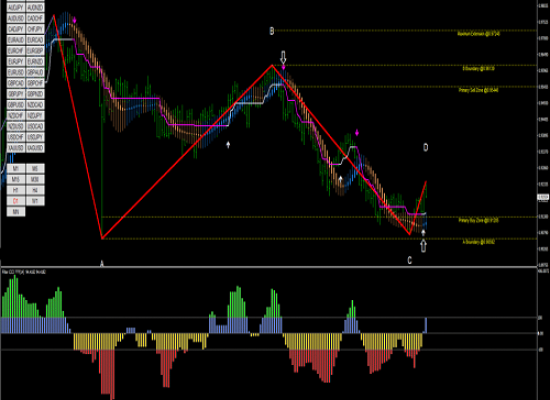Click the hollow down arrow near point B
This screenshot has height=400, width=550.
click(x=283, y=57)
